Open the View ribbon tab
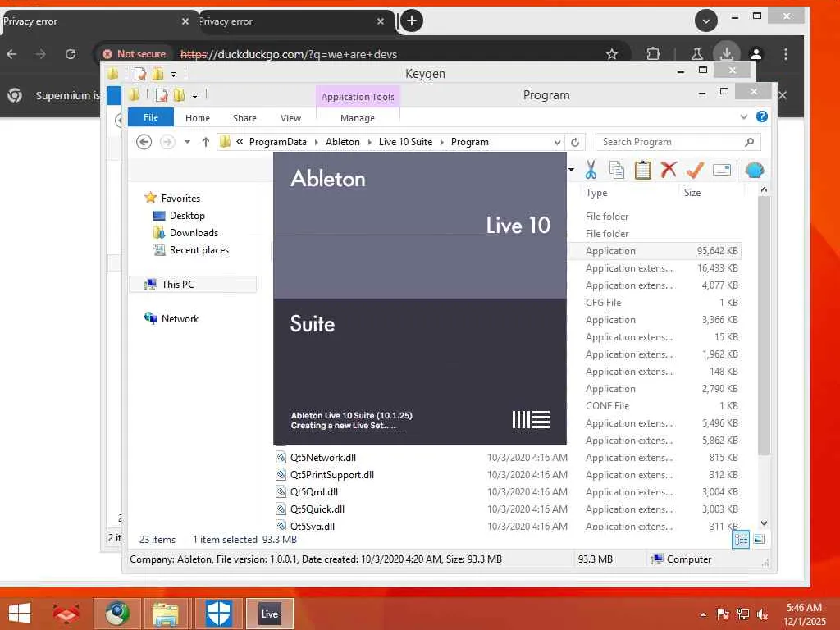 [x=290, y=118]
